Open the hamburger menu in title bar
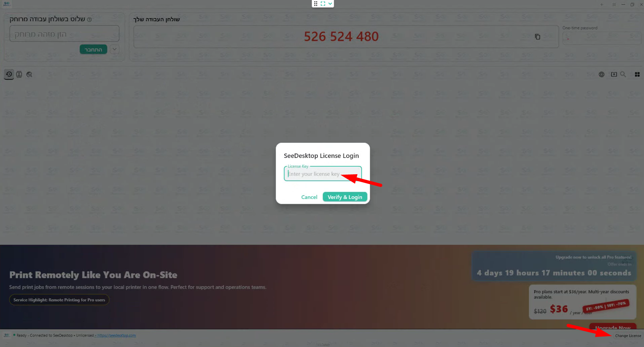The width and height of the screenshot is (644, 347). (614, 4)
